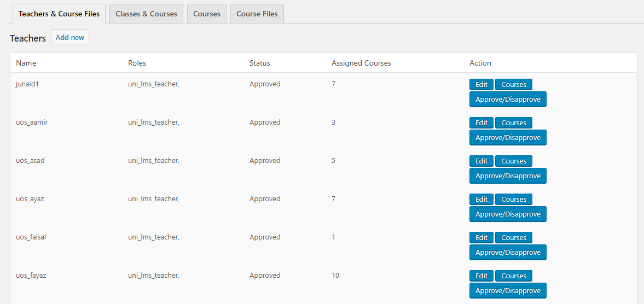Approve/Disapprove teacher uos_faisal
644x304 pixels.
(508, 253)
